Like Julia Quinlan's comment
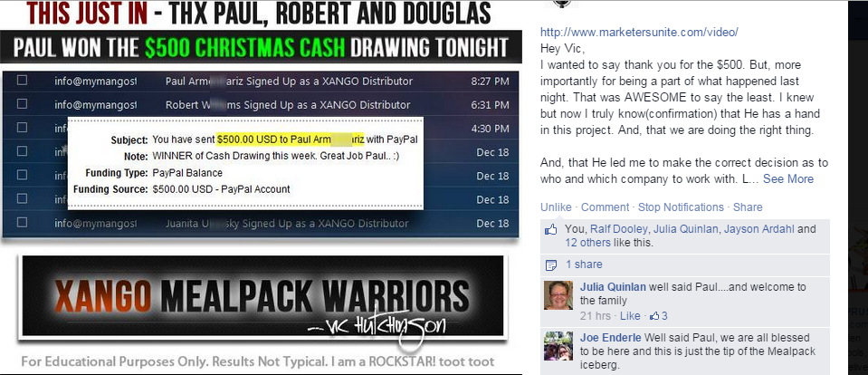 (x=630, y=316)
